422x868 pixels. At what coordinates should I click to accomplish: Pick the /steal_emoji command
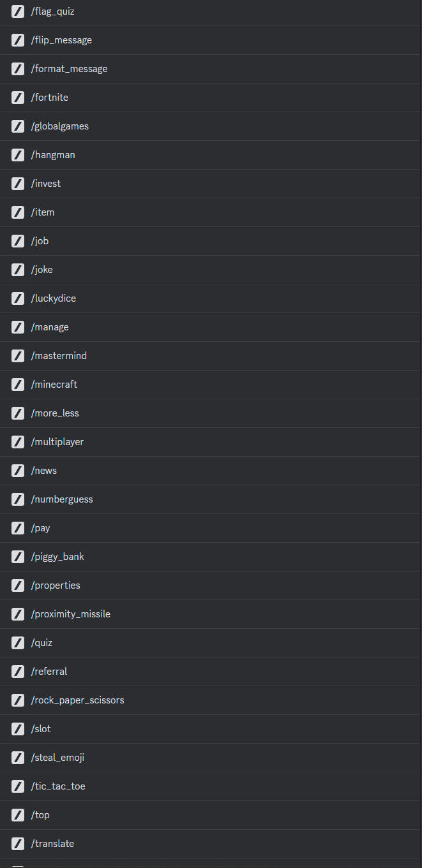211,758
